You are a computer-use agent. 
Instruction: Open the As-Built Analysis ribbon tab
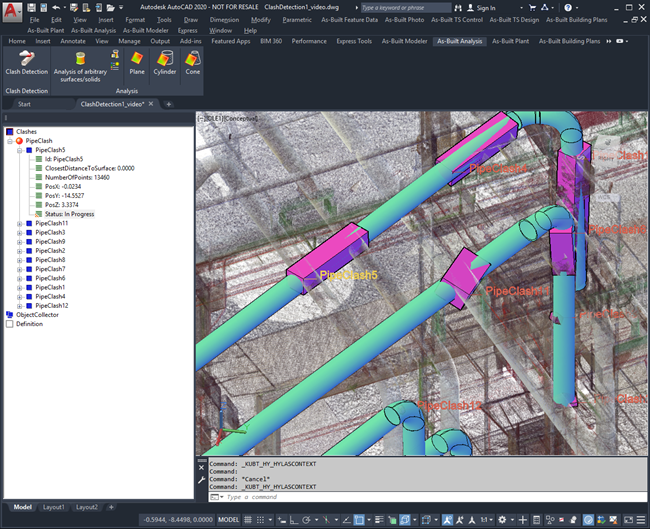click(x=459, y=41)
